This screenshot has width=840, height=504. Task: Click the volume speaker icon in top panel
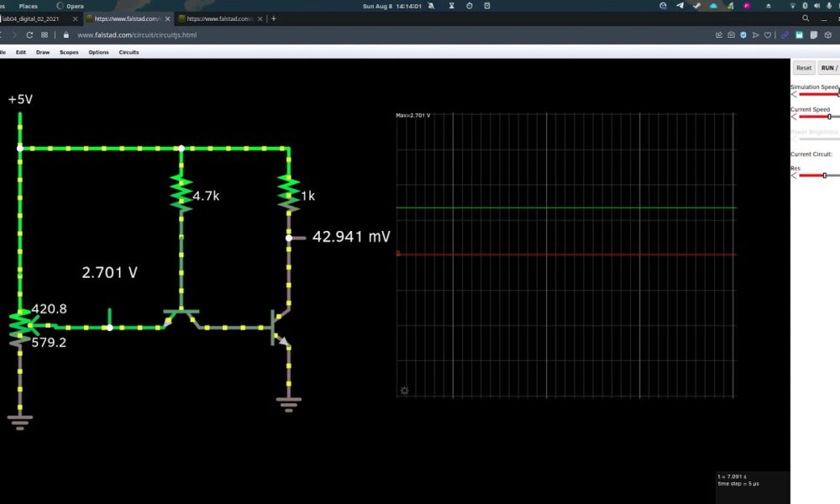818,6
